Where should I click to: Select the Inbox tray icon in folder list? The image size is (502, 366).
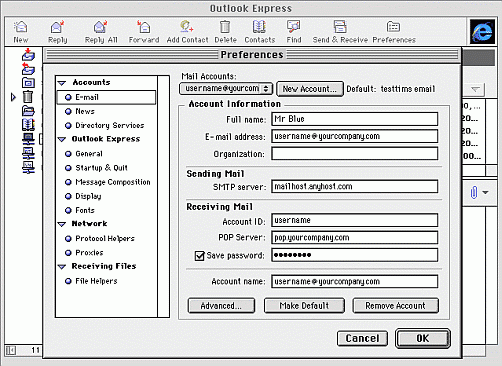(x=28, y=55)
